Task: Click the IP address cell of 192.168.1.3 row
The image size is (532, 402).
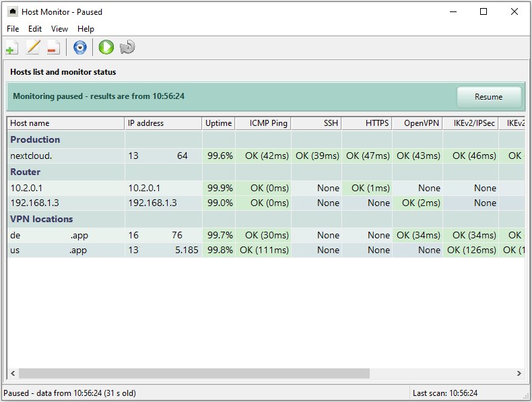Action: pos(164,203)
